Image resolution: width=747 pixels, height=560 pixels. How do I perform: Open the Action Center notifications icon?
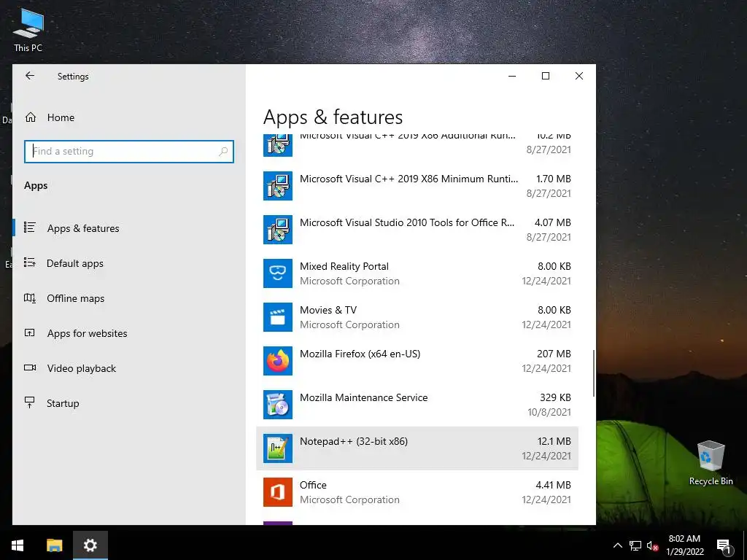pyautogui.click(x=724, y=545)
